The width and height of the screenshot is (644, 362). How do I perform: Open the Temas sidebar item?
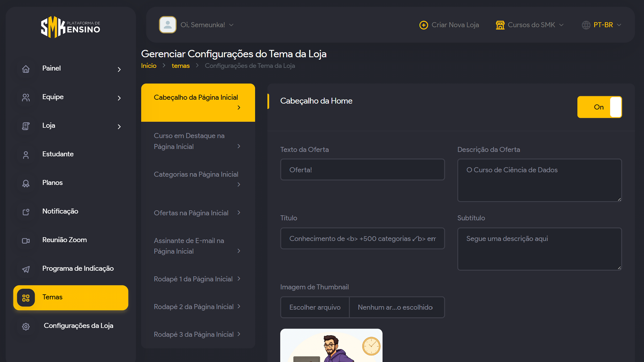click(x=71, y=298)
